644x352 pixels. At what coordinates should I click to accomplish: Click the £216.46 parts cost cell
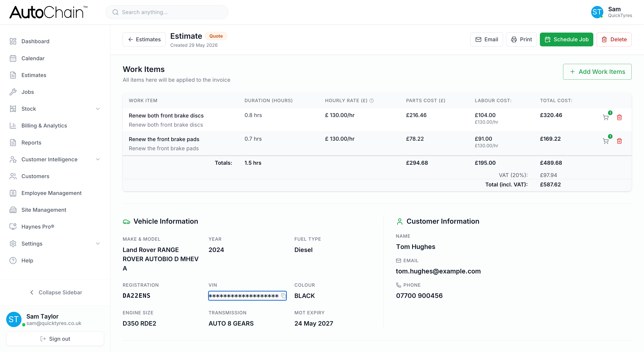tap(416, 115)
